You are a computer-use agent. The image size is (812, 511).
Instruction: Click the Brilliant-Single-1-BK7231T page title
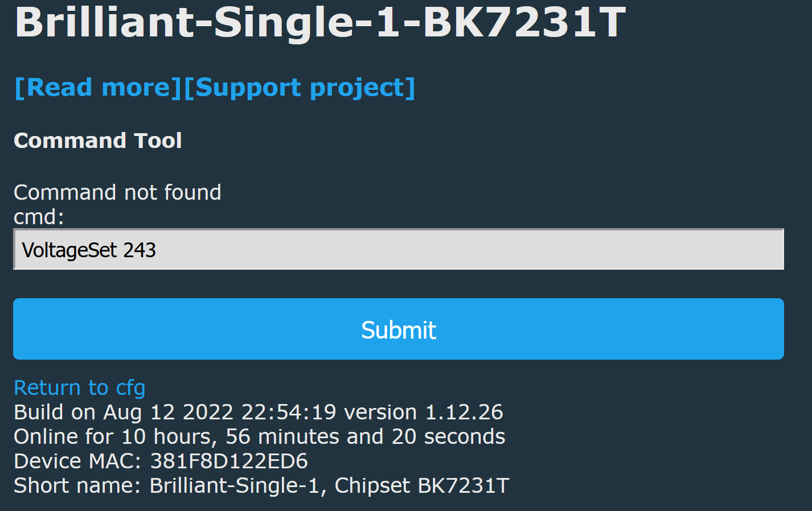(x=320, y=22)
